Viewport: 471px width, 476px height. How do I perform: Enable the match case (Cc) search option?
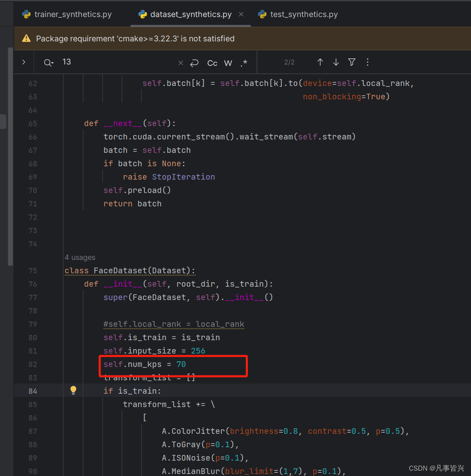(x=212, y=63)
